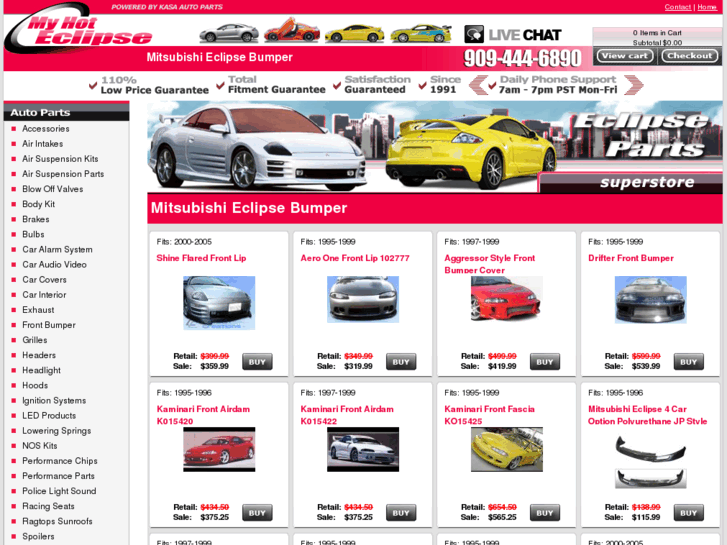The width and height of the screenshot is (727, 545).
Task: Open the NOS Kits category
Action: pyautogui.click(x=40, y=446)
